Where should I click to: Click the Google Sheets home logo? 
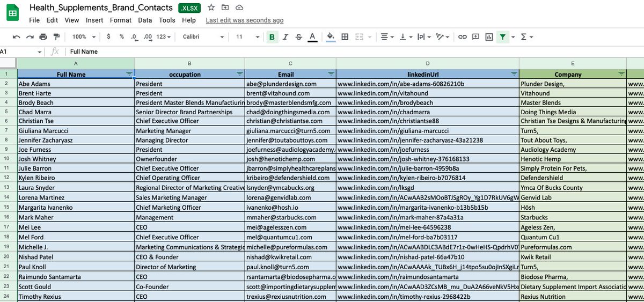click(x=13, y=13)
